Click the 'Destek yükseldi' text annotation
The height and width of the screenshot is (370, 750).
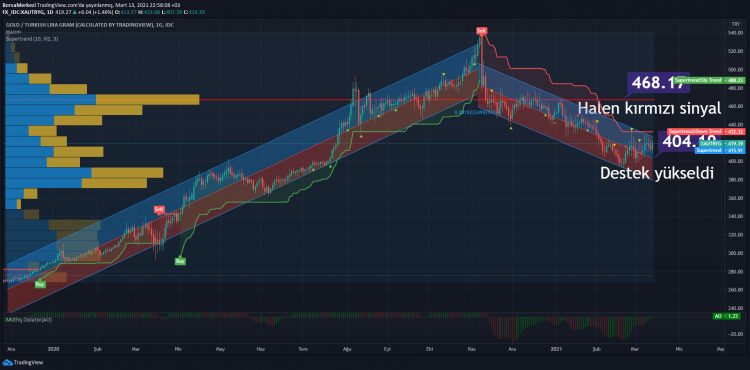[x=657, y=173]
